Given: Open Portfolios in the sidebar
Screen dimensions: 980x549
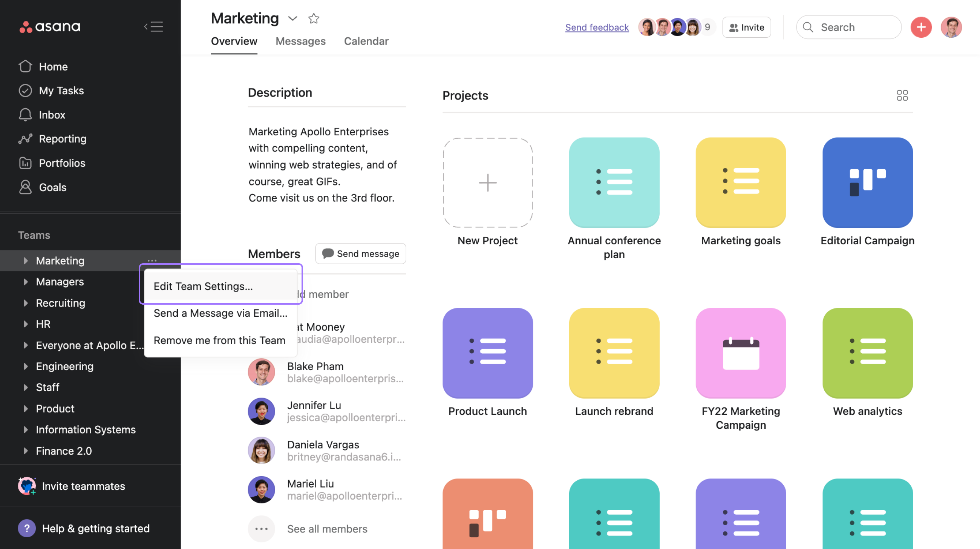Looking at the screenshot, I should pos(52,163).
